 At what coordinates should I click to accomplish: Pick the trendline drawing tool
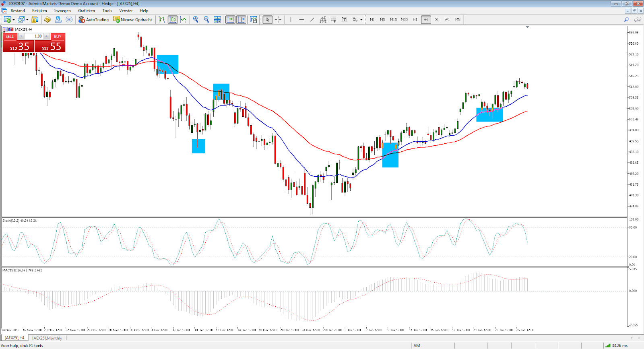[312, 19]
